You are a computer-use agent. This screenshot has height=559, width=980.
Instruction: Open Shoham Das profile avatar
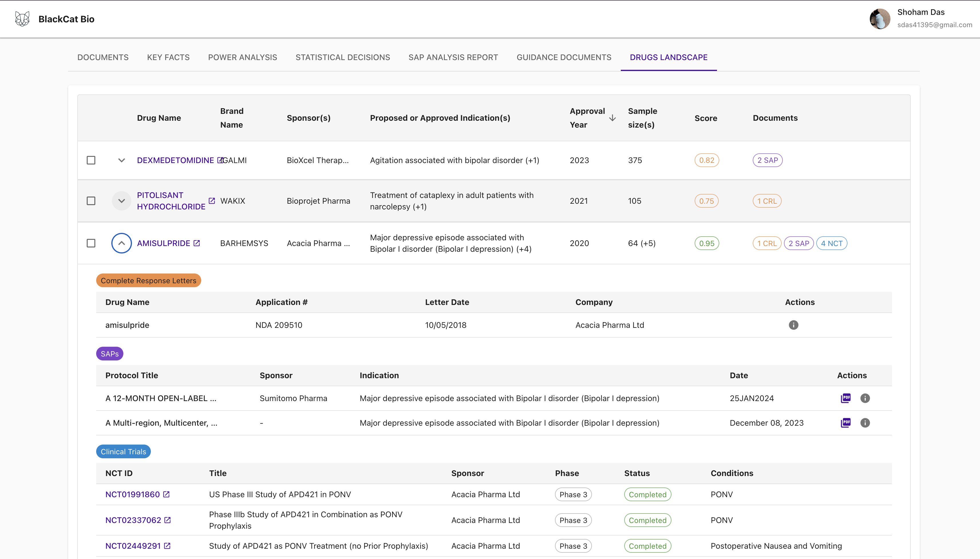click(880, 19)
